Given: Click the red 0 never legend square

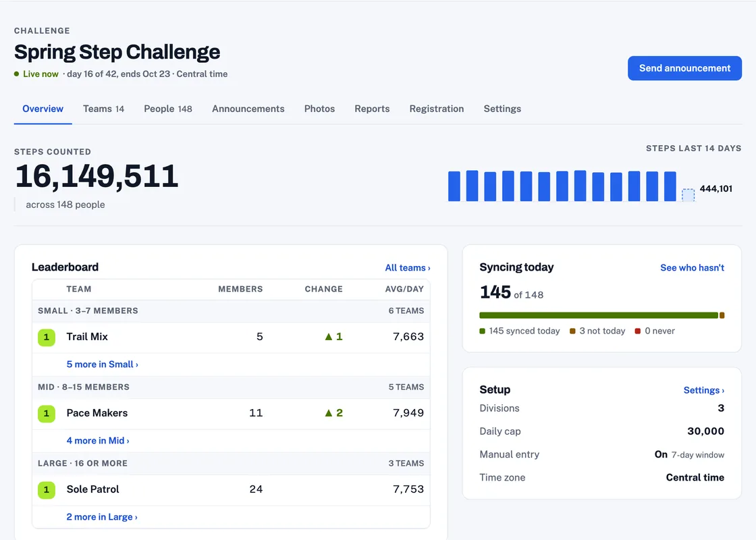Looking at the screenshot, I should (x=637, y=331).
